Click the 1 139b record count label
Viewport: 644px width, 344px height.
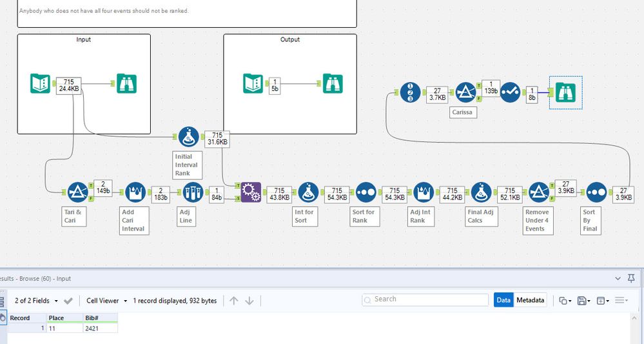coord(491,88)
